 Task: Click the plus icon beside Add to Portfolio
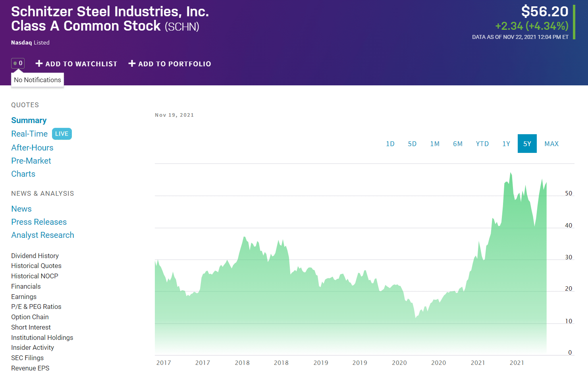pyautogui.click(x=132, y=64)
